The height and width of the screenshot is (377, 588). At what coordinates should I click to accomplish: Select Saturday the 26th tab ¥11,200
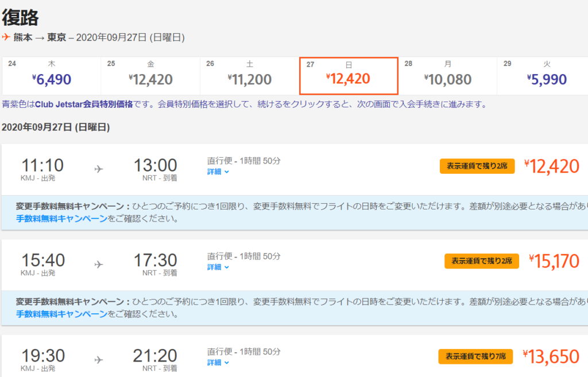coord(249,76)
